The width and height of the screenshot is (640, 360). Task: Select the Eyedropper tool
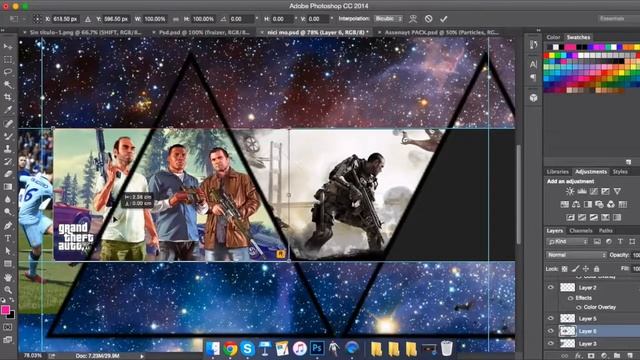coord(8,110)
